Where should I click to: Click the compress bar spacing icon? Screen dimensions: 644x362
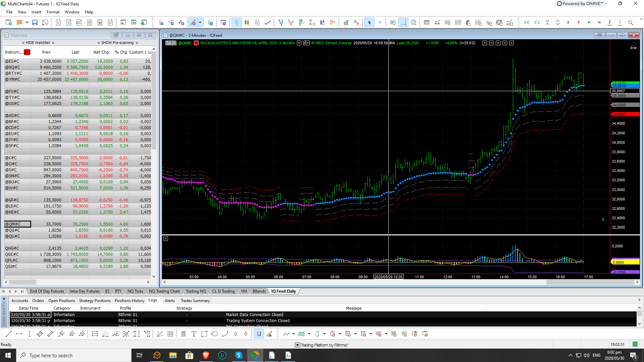pyautogui.click(x=527, y=22)
